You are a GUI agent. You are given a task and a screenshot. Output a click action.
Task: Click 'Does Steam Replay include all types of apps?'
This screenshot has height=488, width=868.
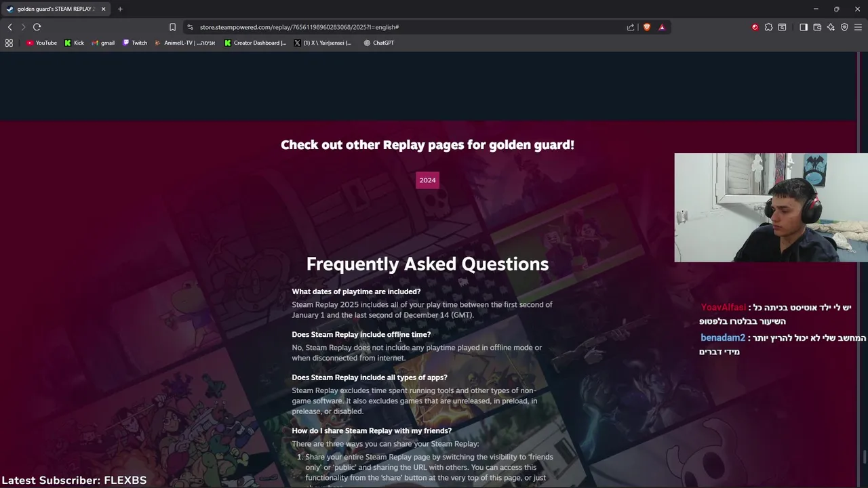pos(370,378)
